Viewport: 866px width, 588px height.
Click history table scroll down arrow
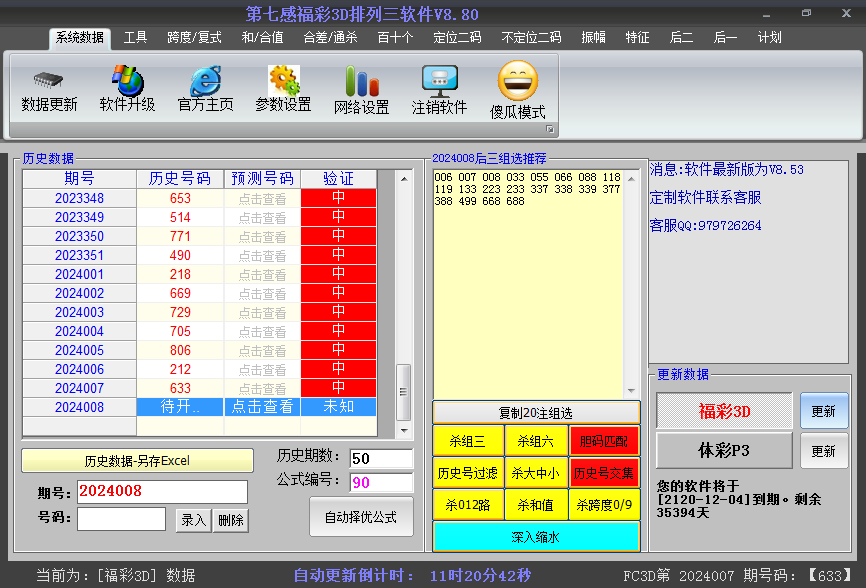[x=404, y=430]
